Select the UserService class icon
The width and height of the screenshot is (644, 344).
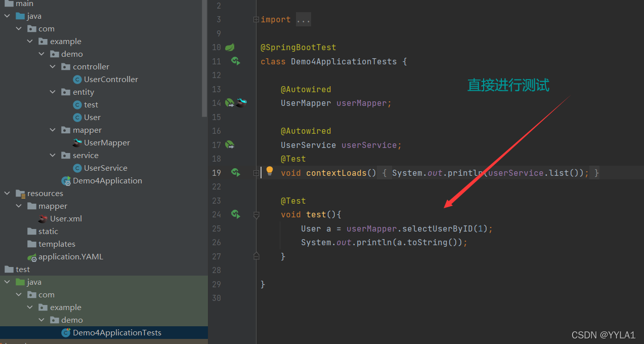(77, 168)
